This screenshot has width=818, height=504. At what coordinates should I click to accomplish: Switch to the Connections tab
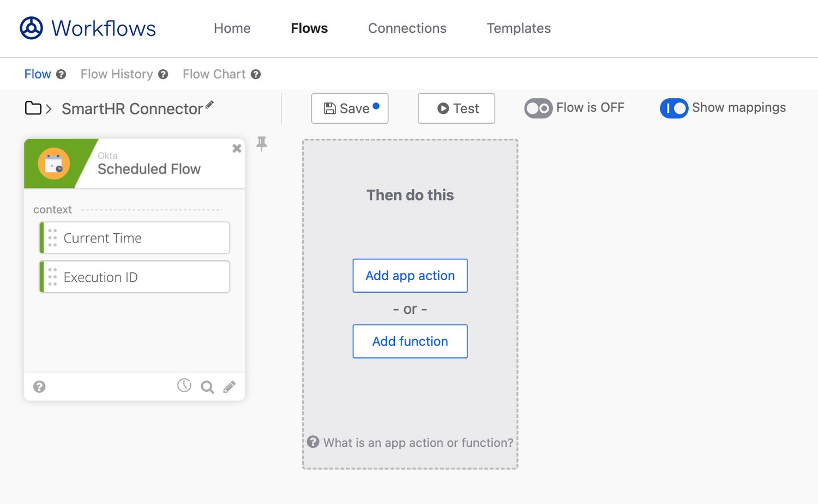click(x=407, y=28)
